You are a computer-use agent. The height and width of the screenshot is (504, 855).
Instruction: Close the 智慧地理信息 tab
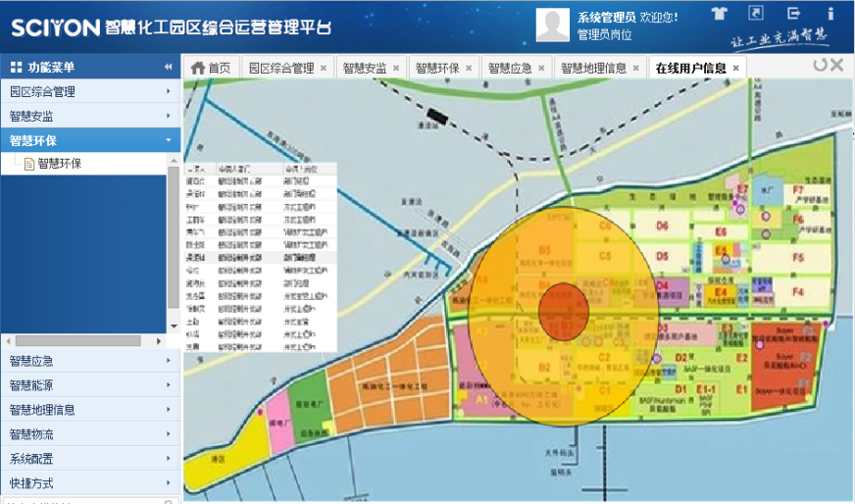tap(636, 69)
